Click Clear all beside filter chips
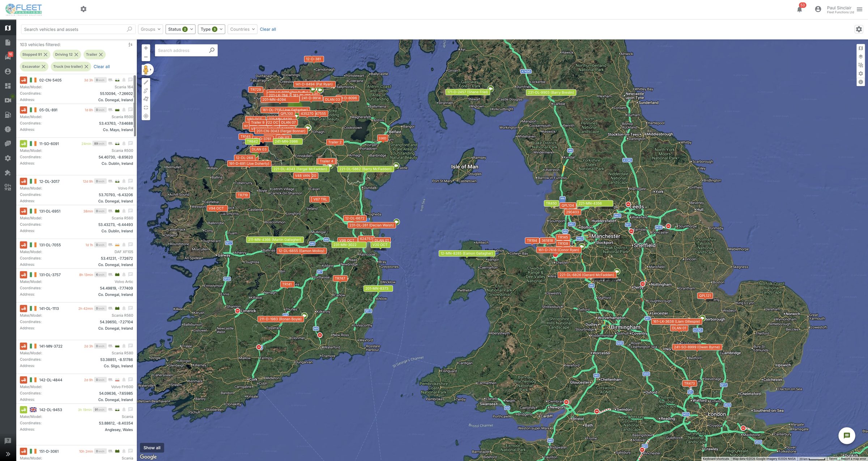Image resolution: width=868 pixels, height=461 pixels. (102, 67)
